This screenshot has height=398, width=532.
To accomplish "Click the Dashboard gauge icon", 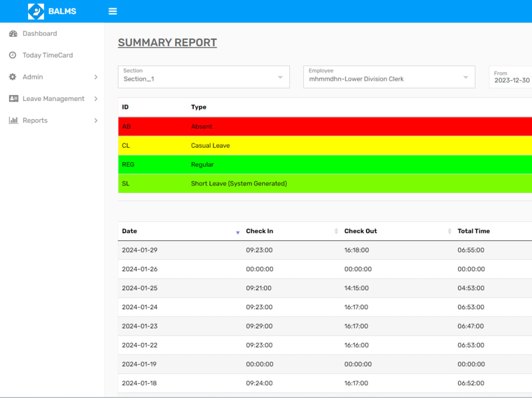I will pyautogui.click(x=13, y=33).
